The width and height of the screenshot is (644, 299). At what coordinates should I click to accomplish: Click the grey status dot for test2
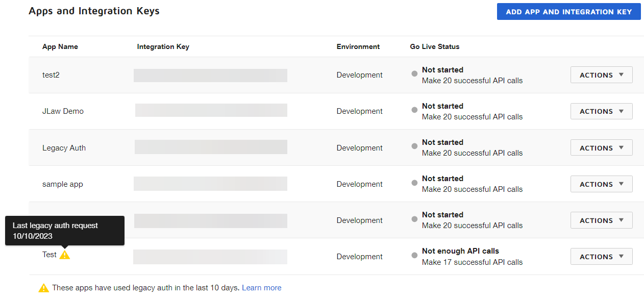coord(414,73)
